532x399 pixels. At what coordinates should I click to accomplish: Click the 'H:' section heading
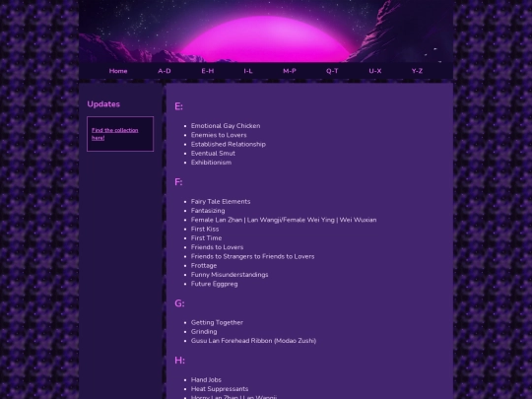tap(180, 361)
